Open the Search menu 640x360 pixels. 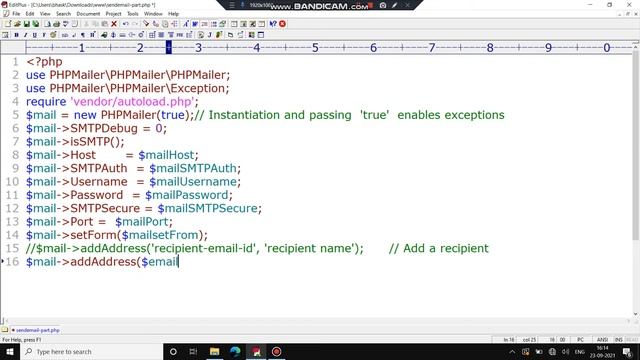pyautogui.click(x=63, y=14)
